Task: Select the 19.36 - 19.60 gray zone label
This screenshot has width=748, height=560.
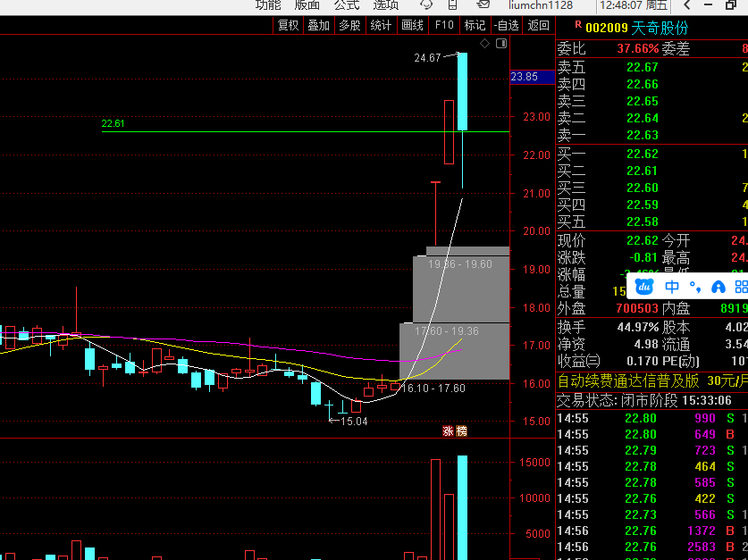Action: pos(460,264)
